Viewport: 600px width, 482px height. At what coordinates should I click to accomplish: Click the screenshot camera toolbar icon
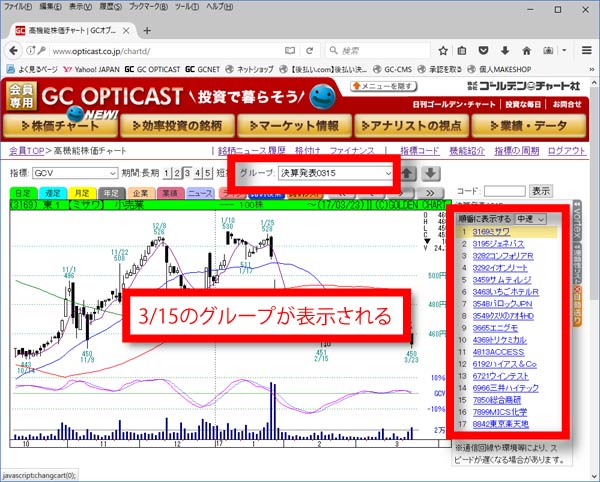[548, 50]
